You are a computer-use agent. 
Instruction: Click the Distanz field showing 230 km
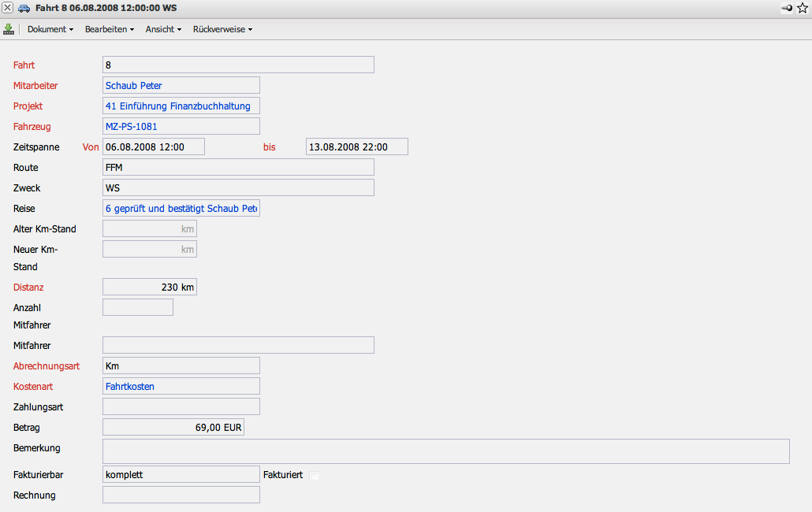coord(150,287)
